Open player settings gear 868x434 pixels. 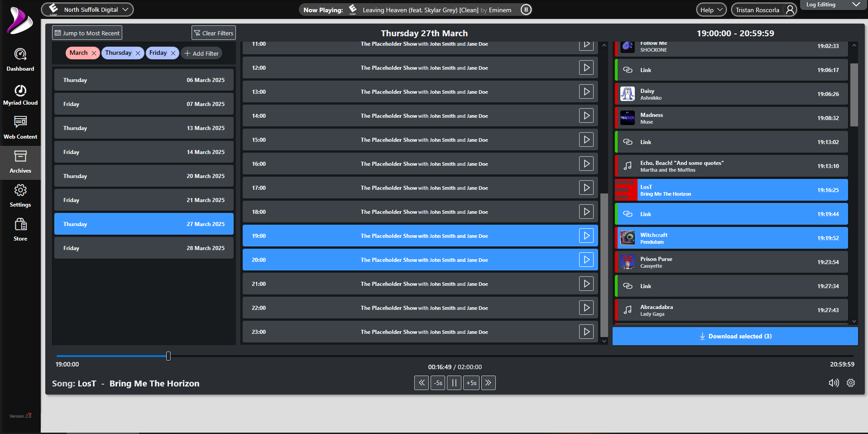(x=851, y=383)
